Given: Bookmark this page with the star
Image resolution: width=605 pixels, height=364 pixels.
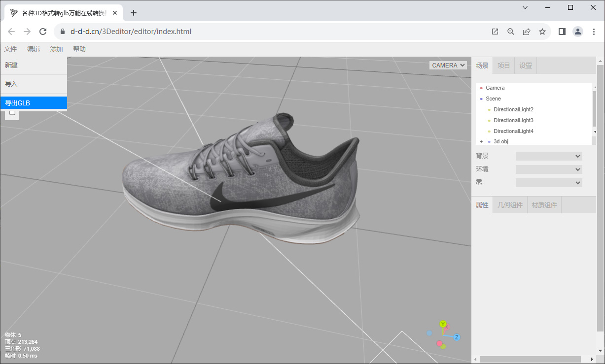Looking at the screenshot, I should [542, 32].
